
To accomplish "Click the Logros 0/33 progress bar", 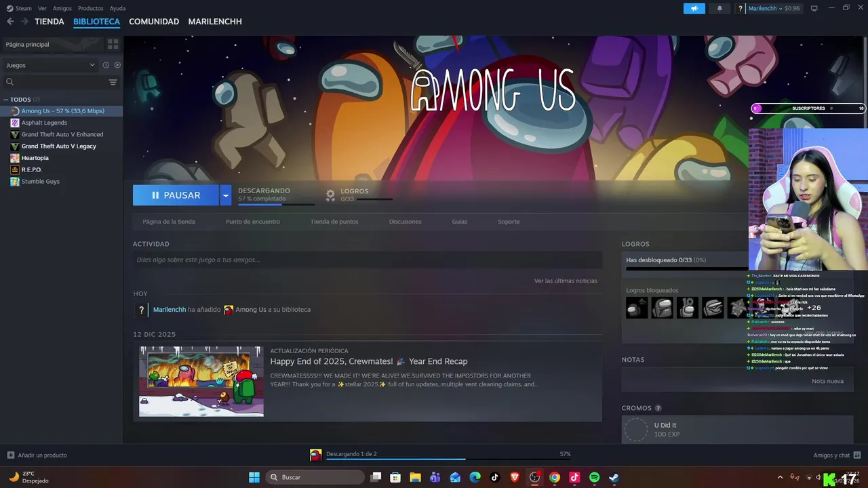I will (x=374, y=199).
